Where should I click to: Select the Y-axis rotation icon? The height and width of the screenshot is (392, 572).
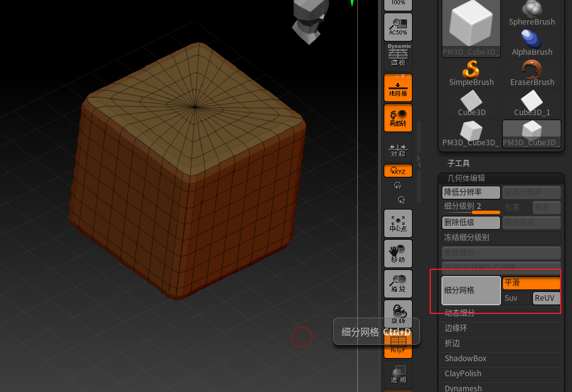point(398,186)
